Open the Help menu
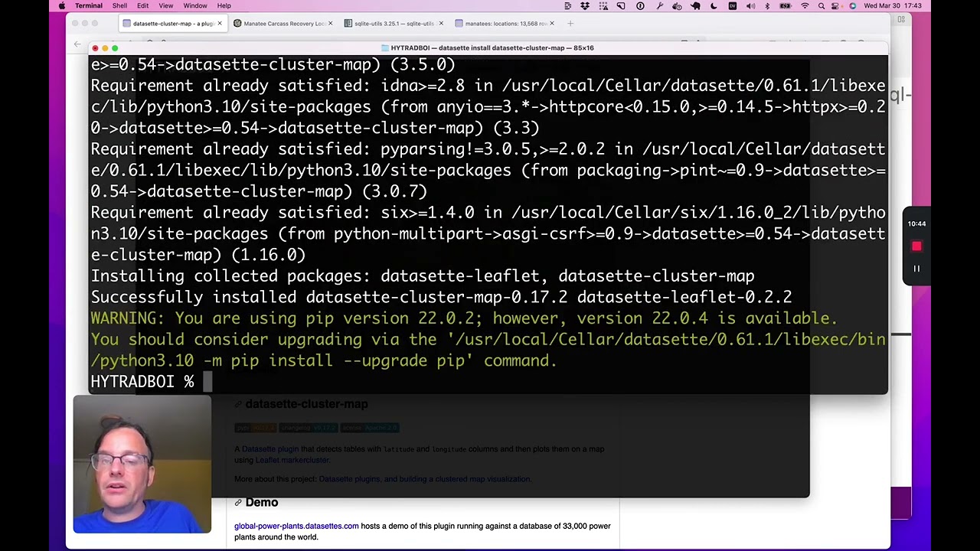The width and height of the screenshot is (980, 551). pyautogui.click(x=224, y=6)
